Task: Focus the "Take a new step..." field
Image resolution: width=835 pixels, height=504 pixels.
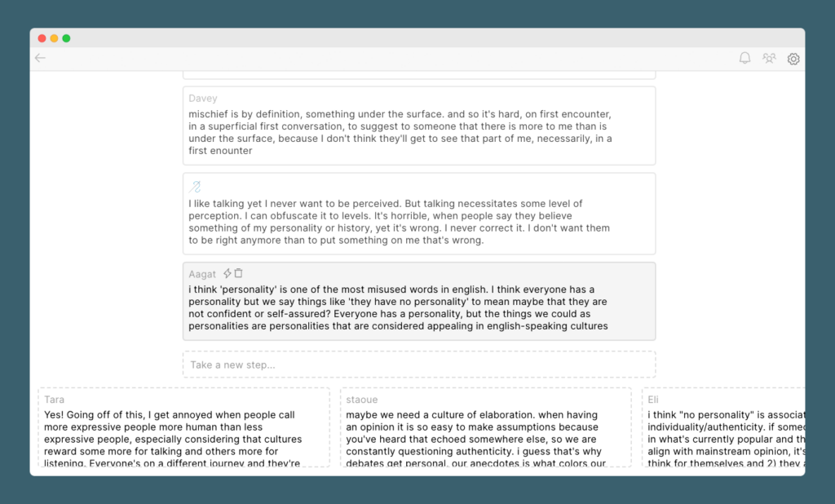Action: click(x=419, y=365)
